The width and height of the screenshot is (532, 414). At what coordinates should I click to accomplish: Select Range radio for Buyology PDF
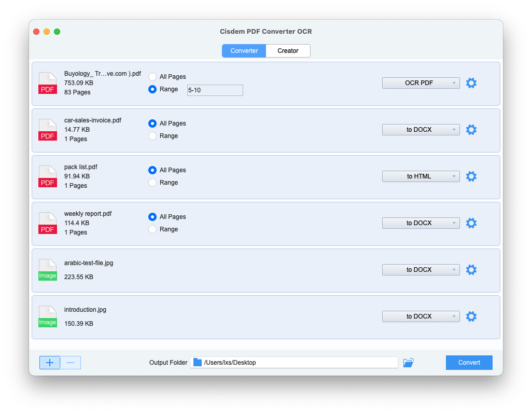152,89
